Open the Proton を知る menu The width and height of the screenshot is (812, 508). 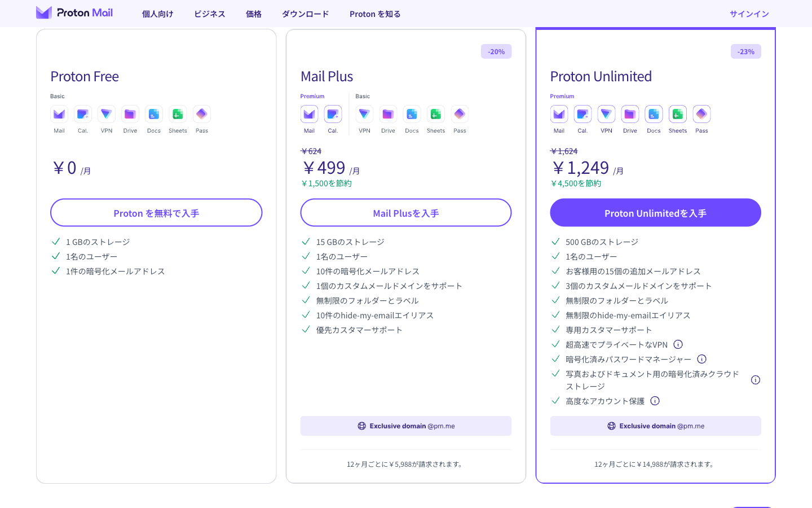(x=375, y=14)
